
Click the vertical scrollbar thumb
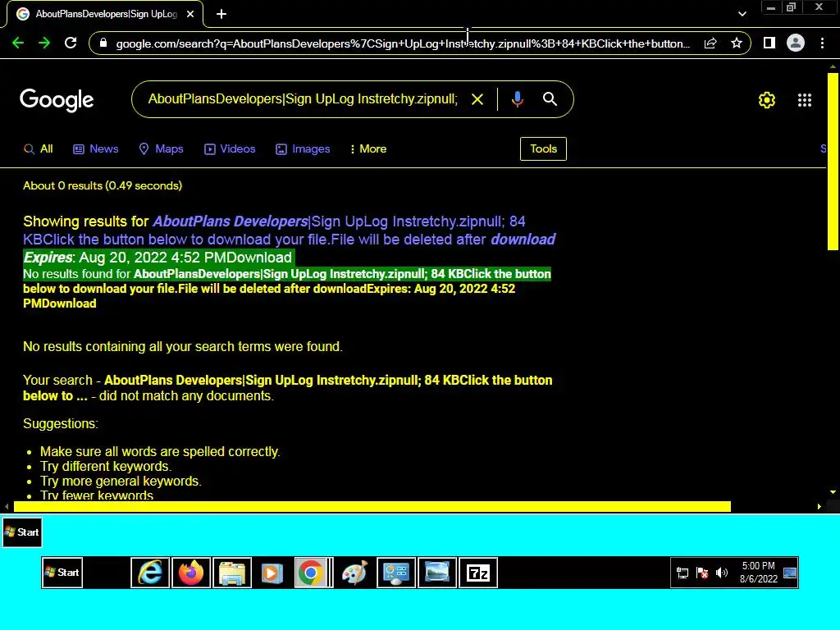[833, 161]
